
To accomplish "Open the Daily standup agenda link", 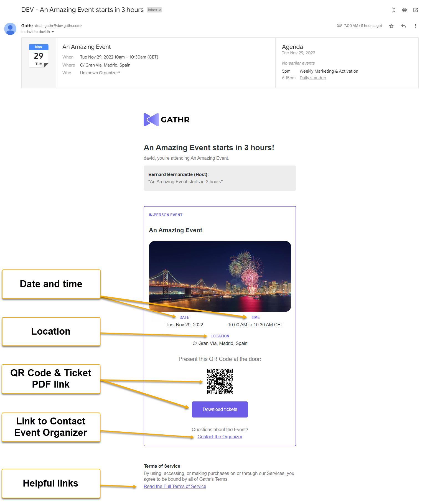I will coord(312,78).
